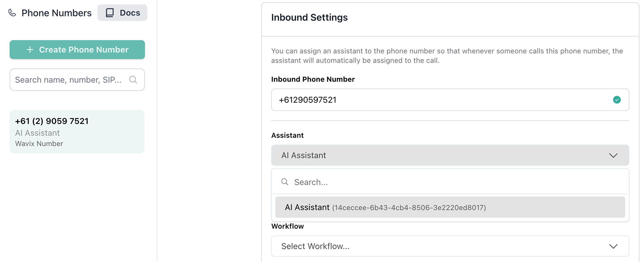Focus the Search name, number, SIP field

(x=68, y=80)
